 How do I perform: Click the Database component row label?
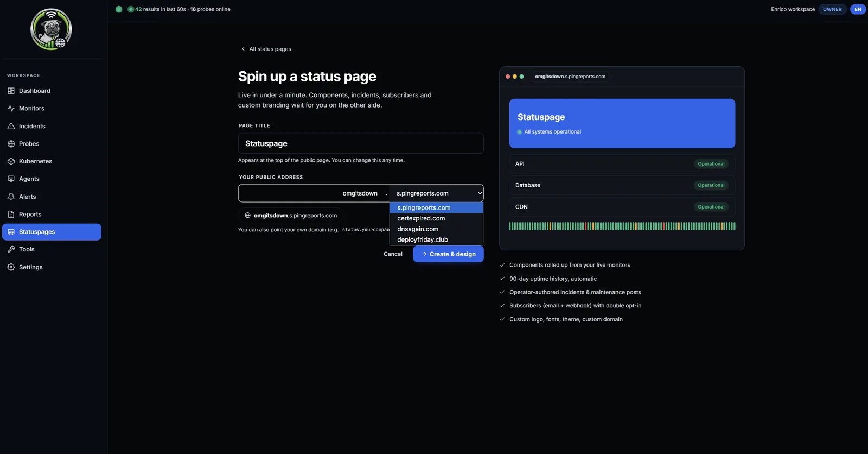tap(528, 185)
